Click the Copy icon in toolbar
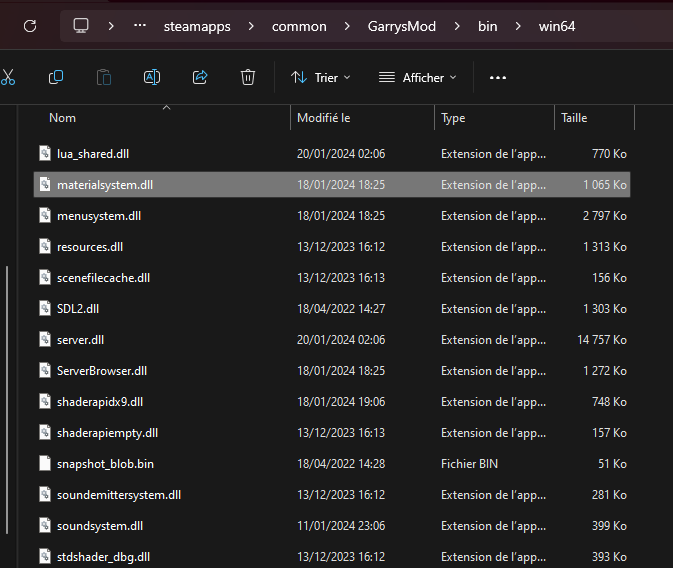 [56, 77]
